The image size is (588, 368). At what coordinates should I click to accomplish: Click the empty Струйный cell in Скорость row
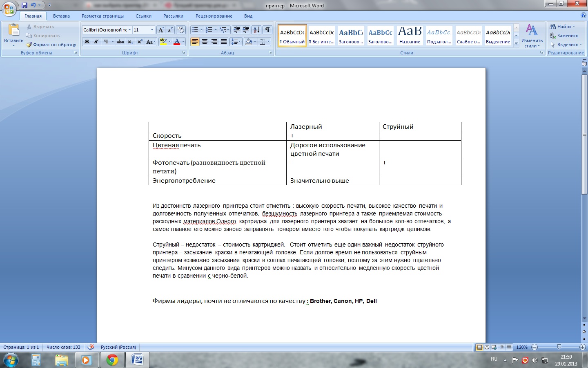tap(420, 136)
